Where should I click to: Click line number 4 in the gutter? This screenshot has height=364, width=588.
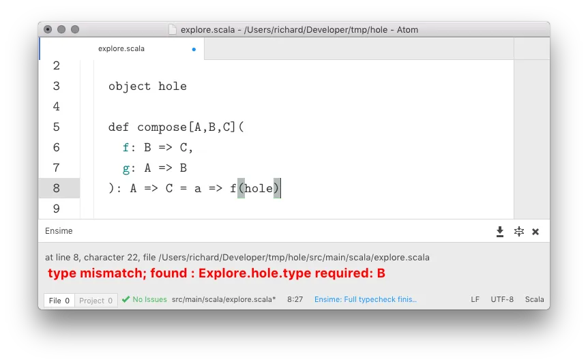coord(56,106)
